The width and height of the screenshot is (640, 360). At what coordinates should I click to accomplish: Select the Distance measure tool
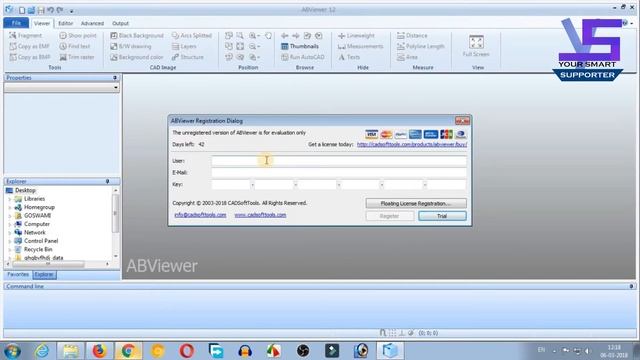412,36
